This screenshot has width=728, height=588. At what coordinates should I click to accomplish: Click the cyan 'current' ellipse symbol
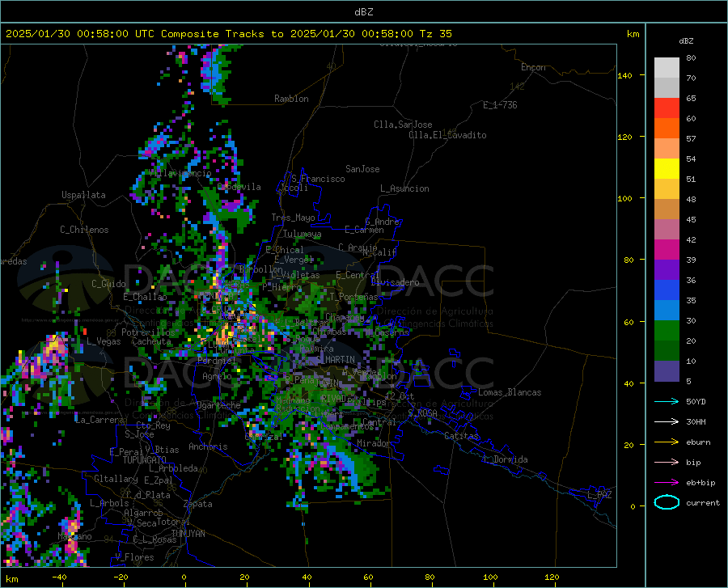pyautogui.click(x=667, y=502)
